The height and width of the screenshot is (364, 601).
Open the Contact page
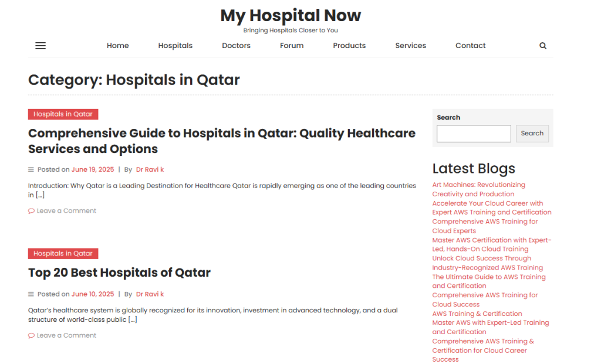click(x=470, y=46)
